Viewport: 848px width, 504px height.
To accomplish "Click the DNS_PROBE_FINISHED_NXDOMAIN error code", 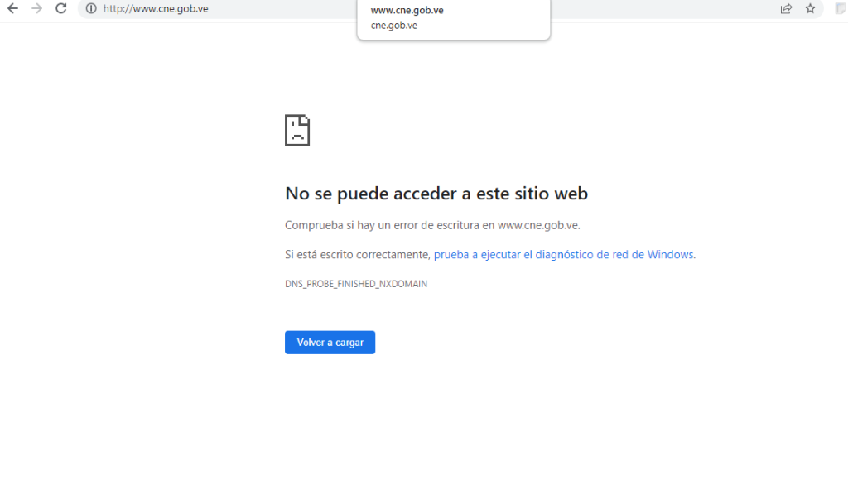I will (356, 284).
